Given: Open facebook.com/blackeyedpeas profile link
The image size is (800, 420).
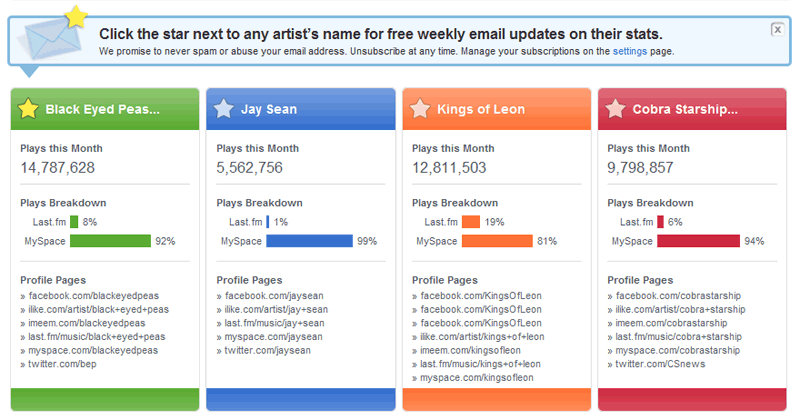Looking at the screenshot, I should click(94, 295).
